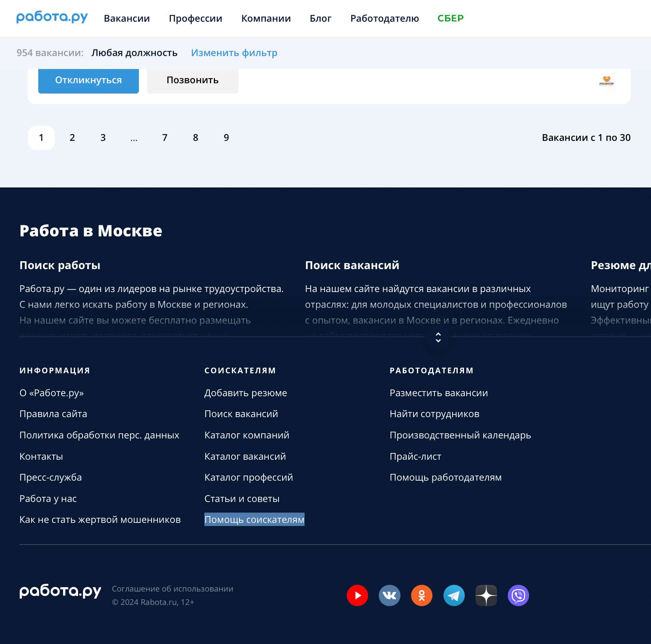
Task: Open О «Работе.ру» footer link
Action: tap(52, 393)
